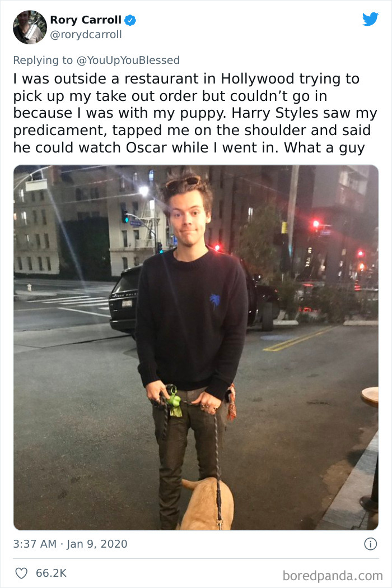Click the boredpanda.com watermark

tap(333, 575)
